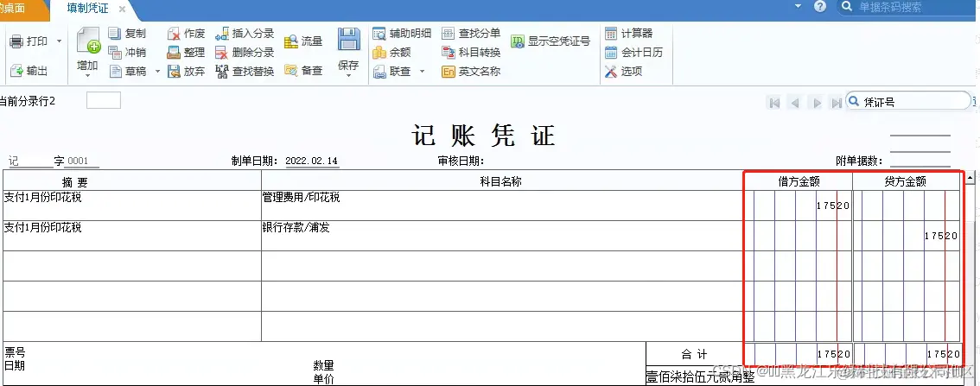Screen dimensions: 980x386
Task: Select the 管理费用/印花税 account cell
Action: point(502,206)
